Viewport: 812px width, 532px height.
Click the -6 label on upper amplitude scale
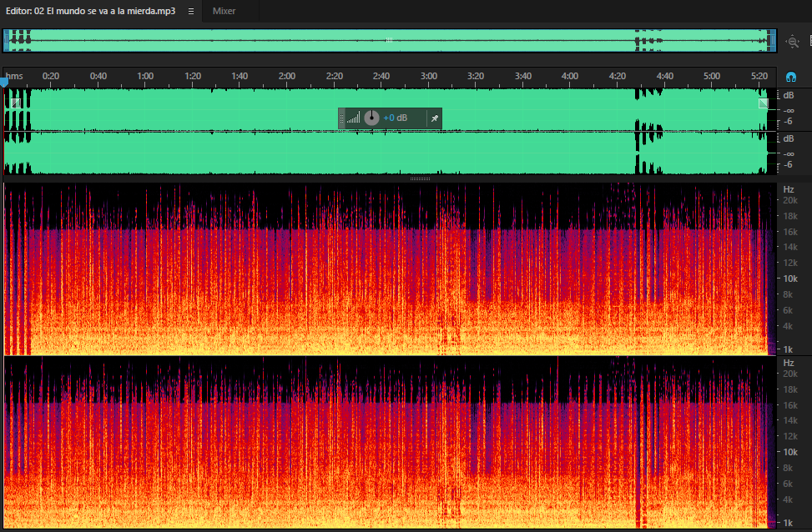pyautogui.click(x=788, y=121)
